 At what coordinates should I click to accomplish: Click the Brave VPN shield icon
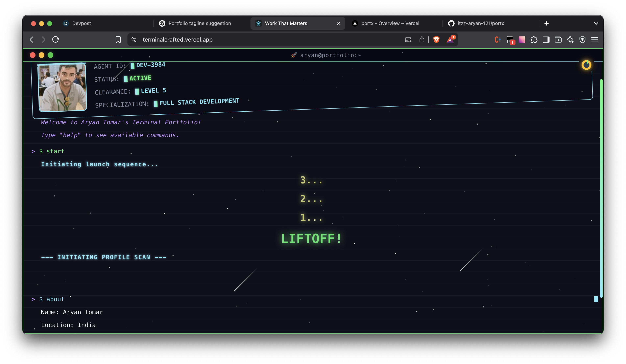click(582, 40)
